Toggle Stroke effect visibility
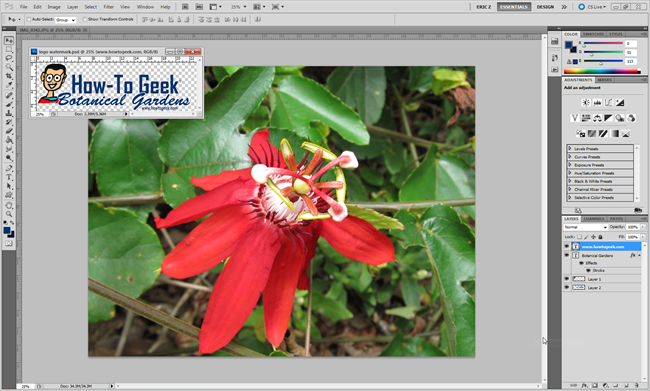This screenshot has height=391, width=650. click(588, 270)
